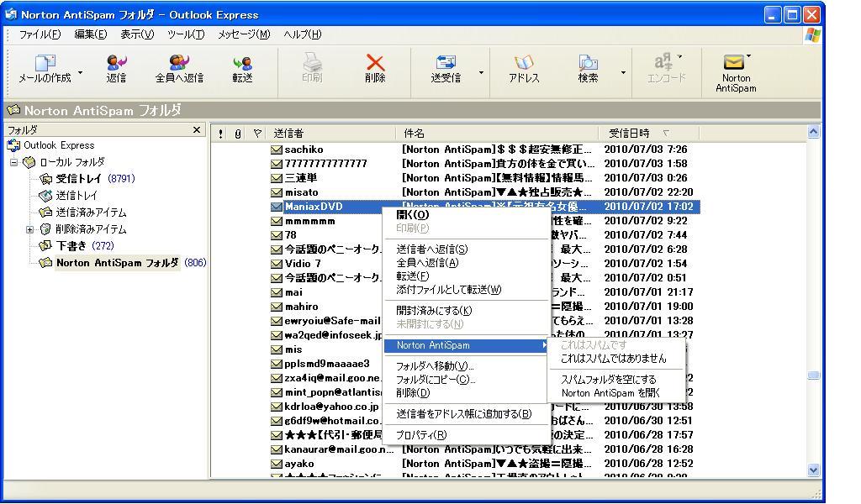Sort by the 送信者 column header
Screen dimensions: 861x504
[x=331, y=134]
